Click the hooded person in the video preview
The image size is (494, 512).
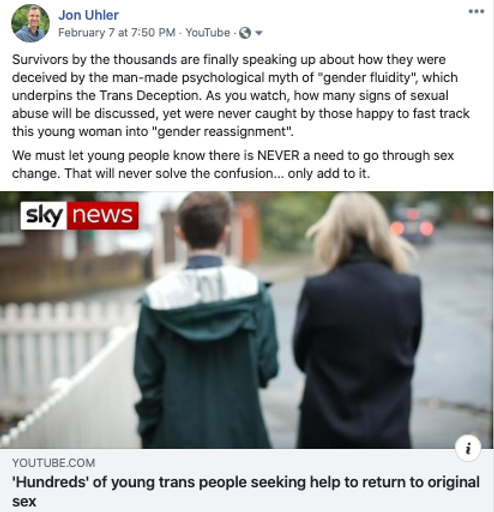(207, 320)
